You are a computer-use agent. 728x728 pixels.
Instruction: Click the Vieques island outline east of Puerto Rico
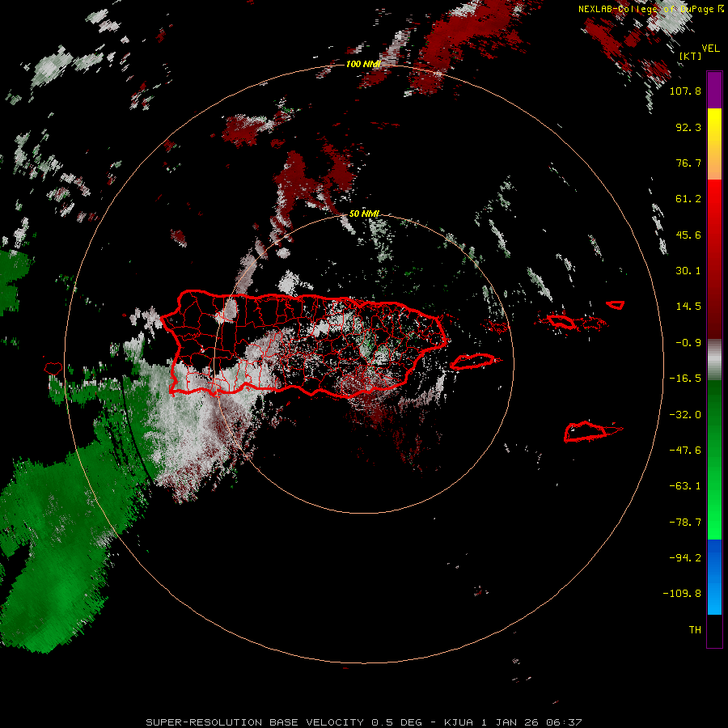[x=472, y=362]
